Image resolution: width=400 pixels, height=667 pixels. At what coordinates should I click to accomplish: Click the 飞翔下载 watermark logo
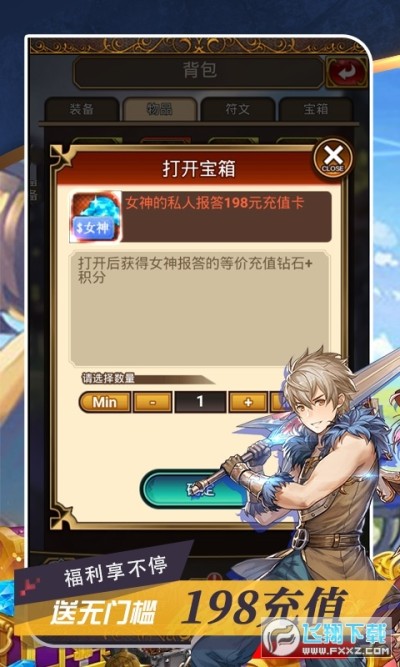pos(327,637)
